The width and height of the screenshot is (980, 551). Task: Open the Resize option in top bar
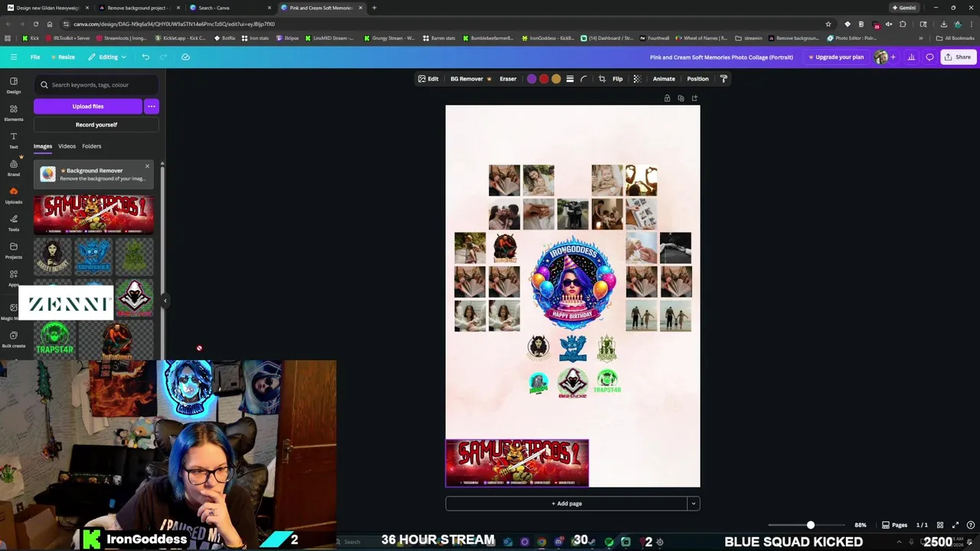tap(63, 57)
